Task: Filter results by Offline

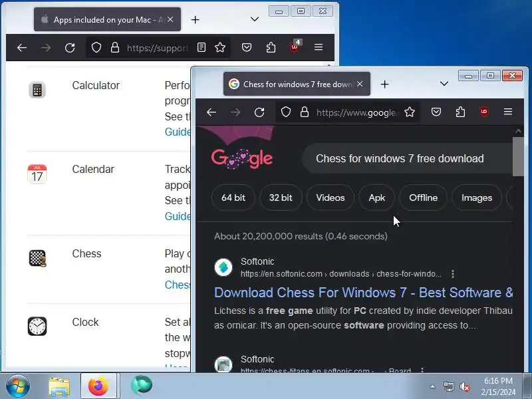Action: point(423,198)
